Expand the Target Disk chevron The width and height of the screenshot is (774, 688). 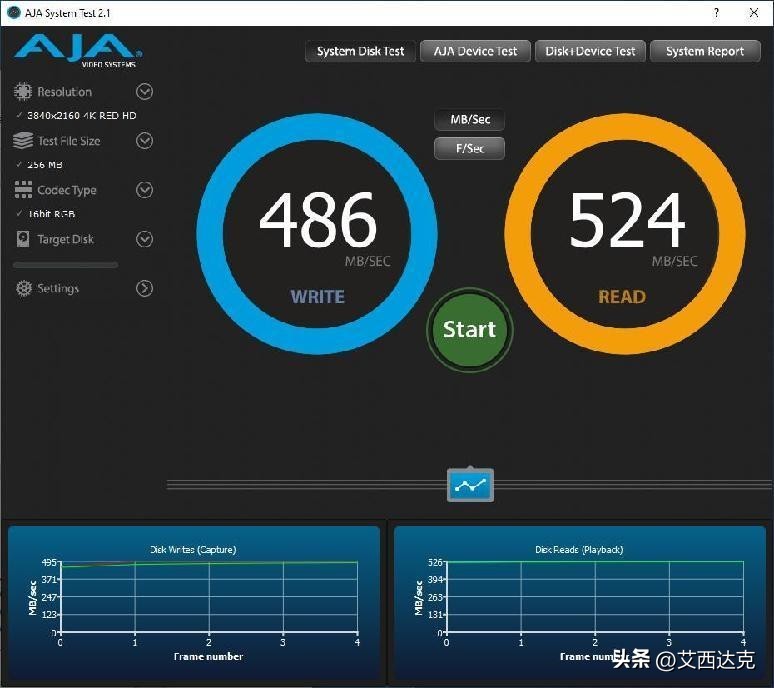coord(145,239)
